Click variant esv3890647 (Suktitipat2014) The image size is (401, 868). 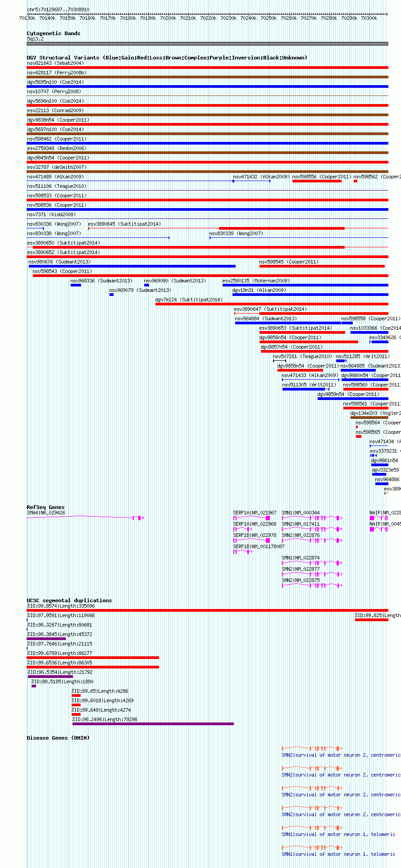pos(270,309)
